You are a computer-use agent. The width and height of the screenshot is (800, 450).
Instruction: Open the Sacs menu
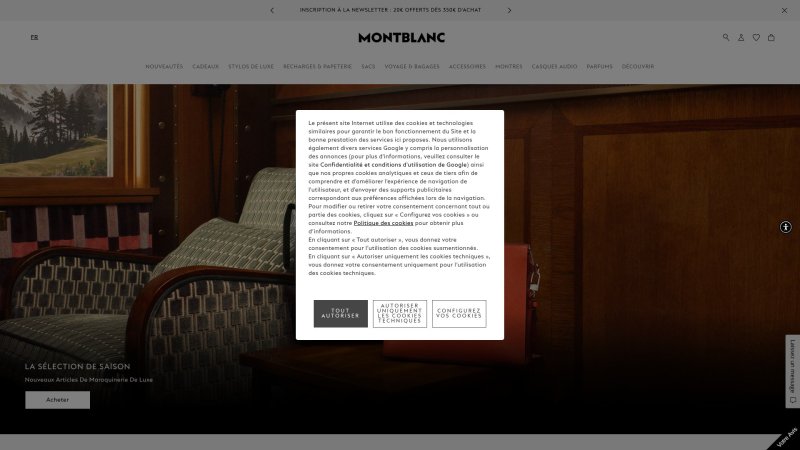click(368, 66)
